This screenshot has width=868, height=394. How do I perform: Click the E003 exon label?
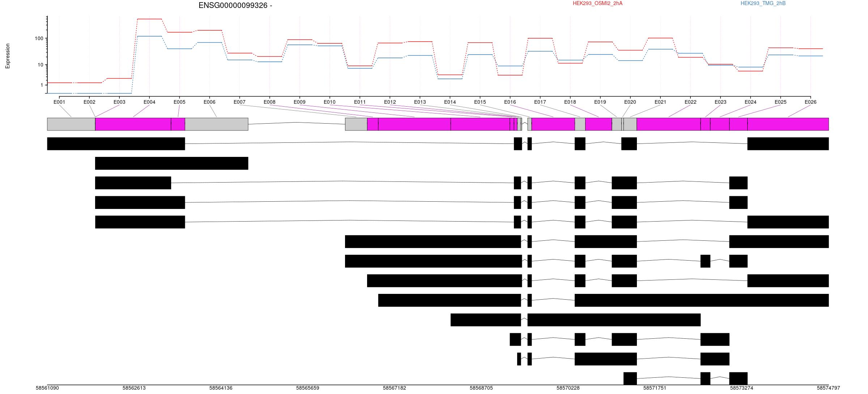(119, 102)
